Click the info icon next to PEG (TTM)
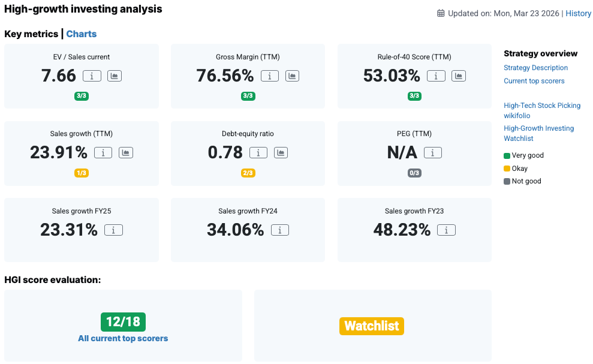This screenshot has width=593, height=364. pyautogui.click(x=433, y=153)
